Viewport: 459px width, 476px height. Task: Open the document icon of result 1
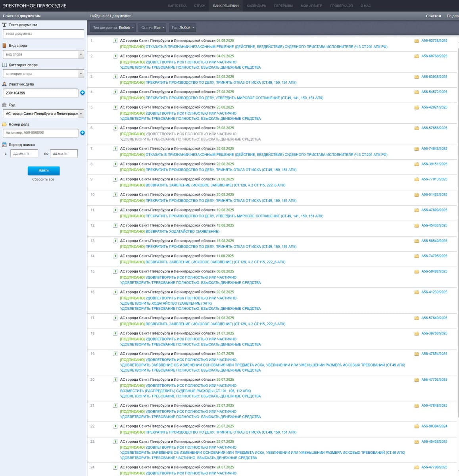[x=115, y=41]
